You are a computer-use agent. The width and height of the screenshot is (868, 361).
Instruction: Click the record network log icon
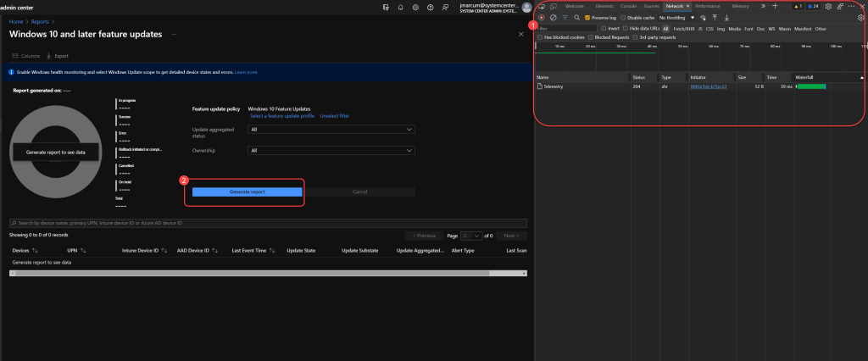point(541,17)
